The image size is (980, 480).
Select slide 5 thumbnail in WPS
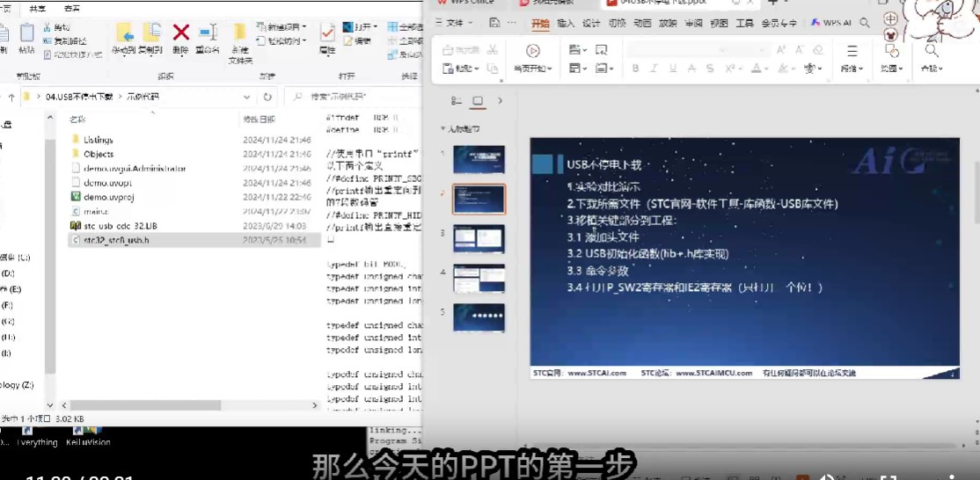[479, 317]
